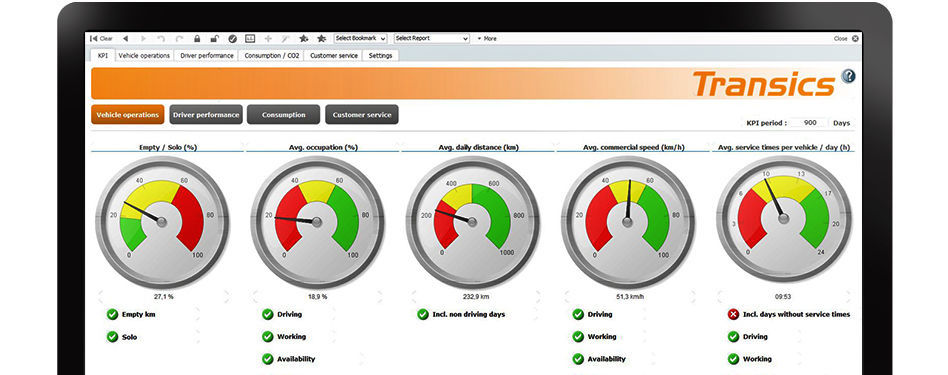Click the Clear selections toolbar button
The width and height of the screenshot is (948, 375).
pyautogui.click(x=101, y=38)
